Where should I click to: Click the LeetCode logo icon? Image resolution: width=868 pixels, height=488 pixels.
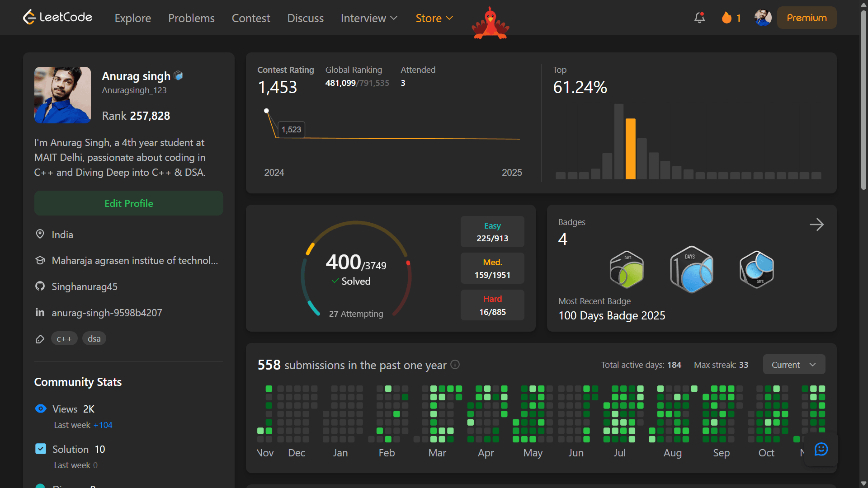click(x=29, y=17)
